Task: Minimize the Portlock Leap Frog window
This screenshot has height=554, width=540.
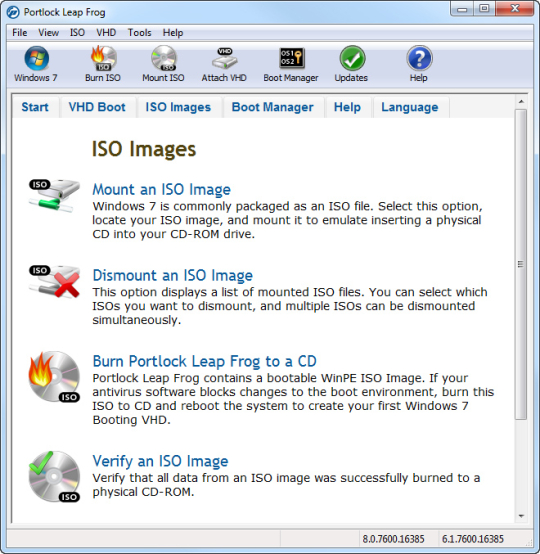Action: (x=462, y=8)
